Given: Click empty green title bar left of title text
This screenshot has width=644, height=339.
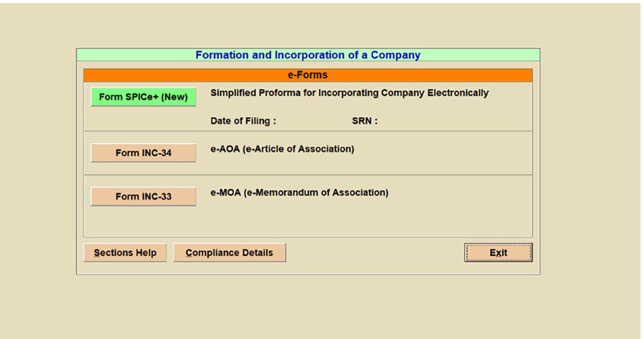Looking at the screenshot, I should [129, 55].
